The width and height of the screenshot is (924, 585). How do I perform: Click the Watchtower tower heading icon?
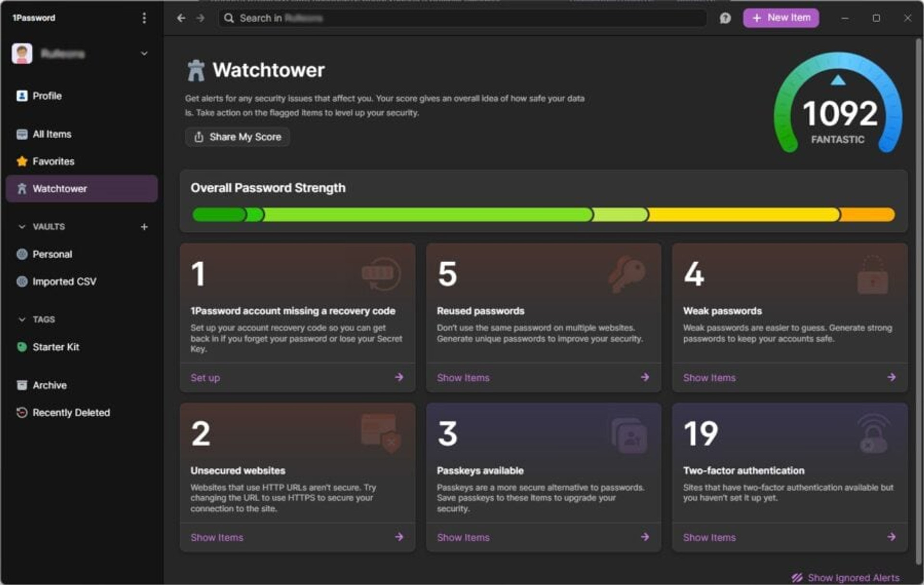coord(196,71)
